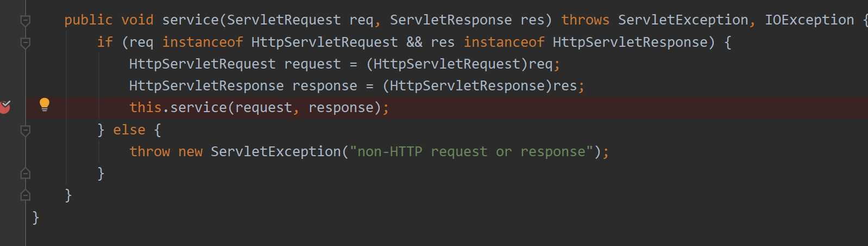Image resolution: width=868 pixels, height=246 pixels.
Task: Select the request variable declaration name
Action: pyautogui.click(x=312, y=64)
